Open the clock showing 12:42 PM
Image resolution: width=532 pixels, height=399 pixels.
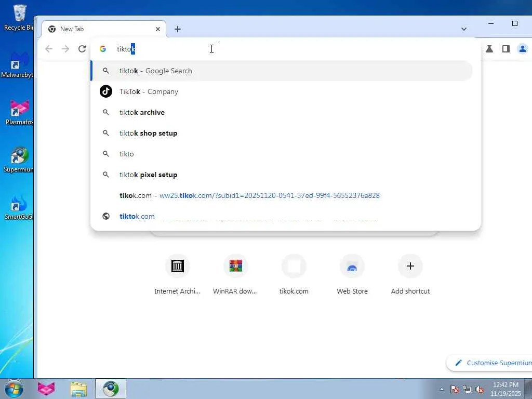(x=506, y=389)
